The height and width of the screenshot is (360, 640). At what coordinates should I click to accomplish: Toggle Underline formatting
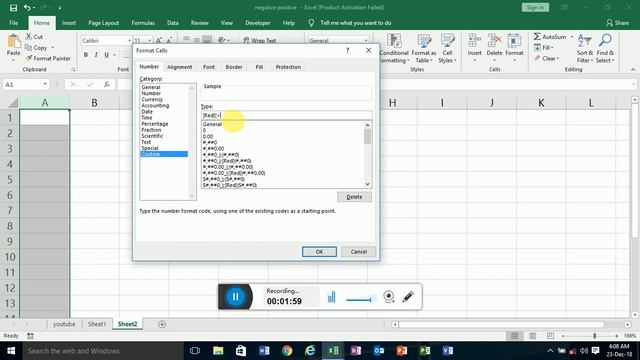coord(106,55)
